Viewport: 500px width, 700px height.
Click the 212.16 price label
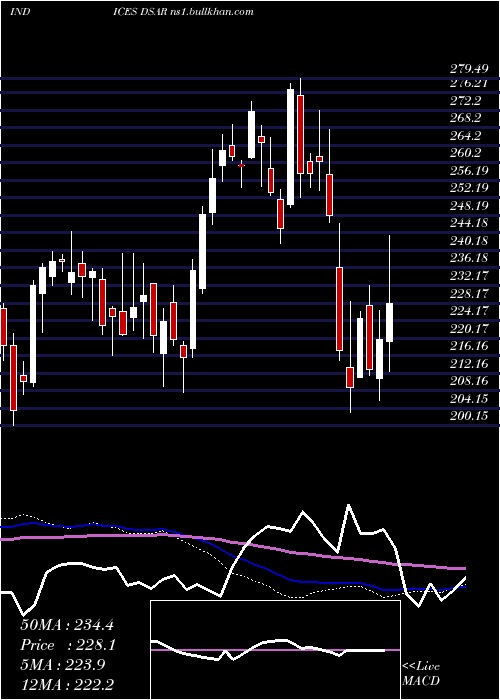click(469, 364)
